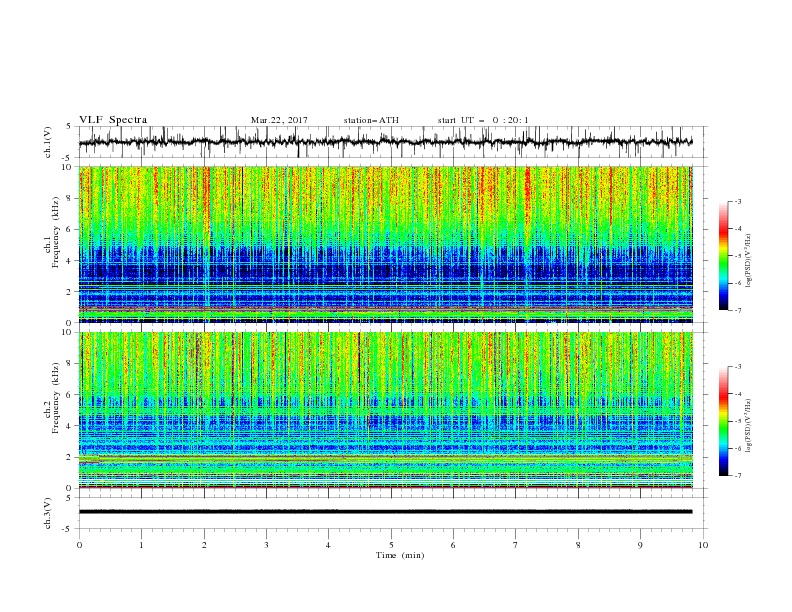This screenshot has height=612, width=792.
Task: Click the "-4" tick on ch.2 colorbar
Action: click(738, 394)
